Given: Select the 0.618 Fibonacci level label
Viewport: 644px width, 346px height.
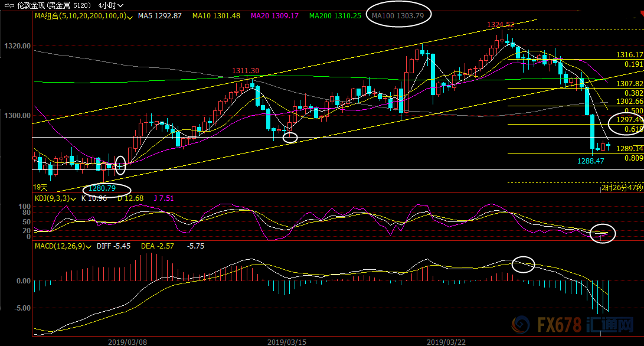Looking at the screenshot, I should 634,129.
